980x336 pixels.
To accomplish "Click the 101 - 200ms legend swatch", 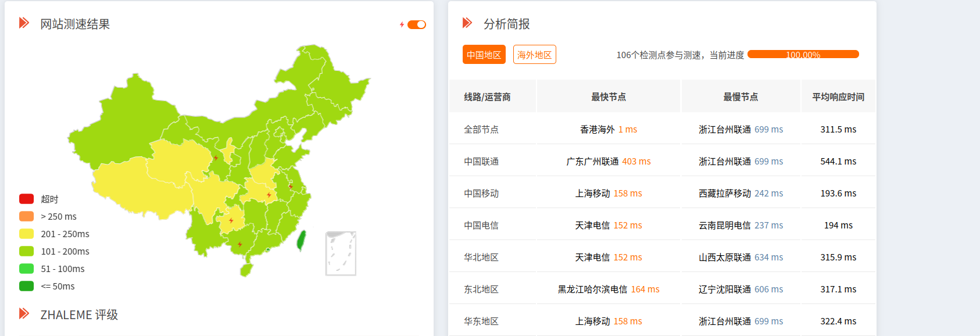I will (27, 251).
